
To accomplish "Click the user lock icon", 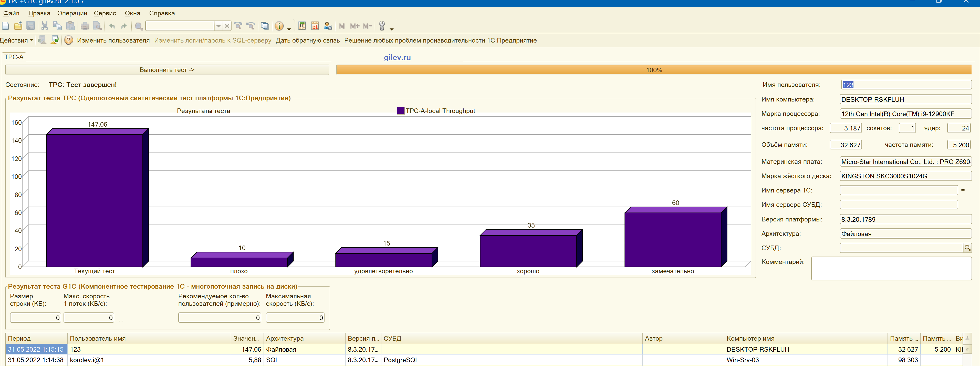I will point(328,26).
